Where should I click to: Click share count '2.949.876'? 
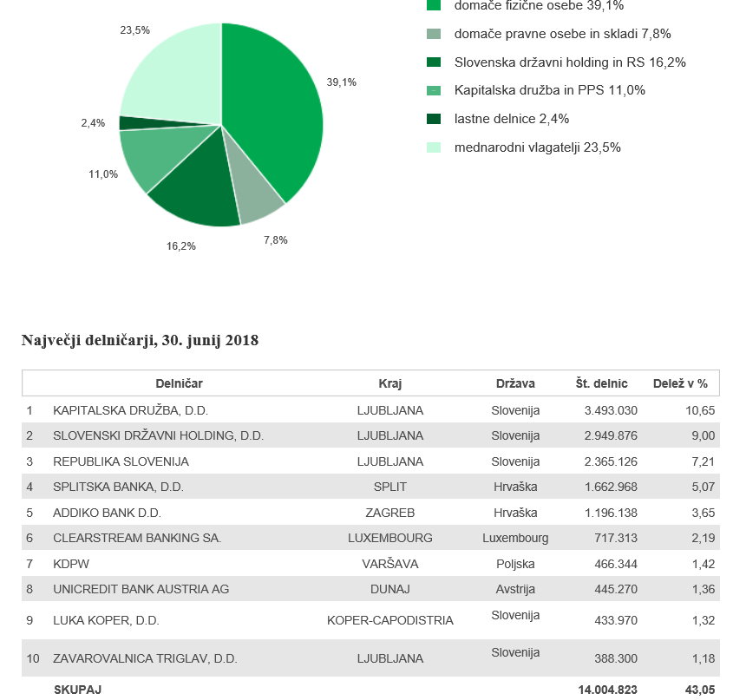click(611, 435)
